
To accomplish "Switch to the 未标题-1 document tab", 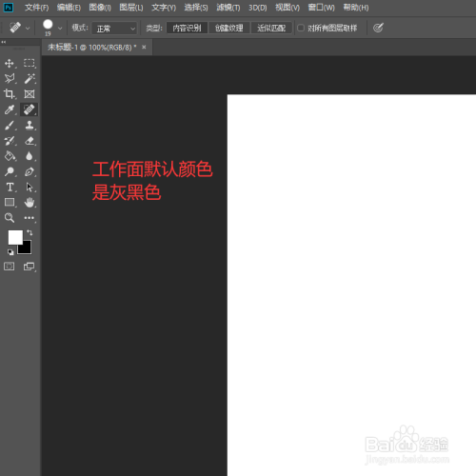I will (92, 48).
